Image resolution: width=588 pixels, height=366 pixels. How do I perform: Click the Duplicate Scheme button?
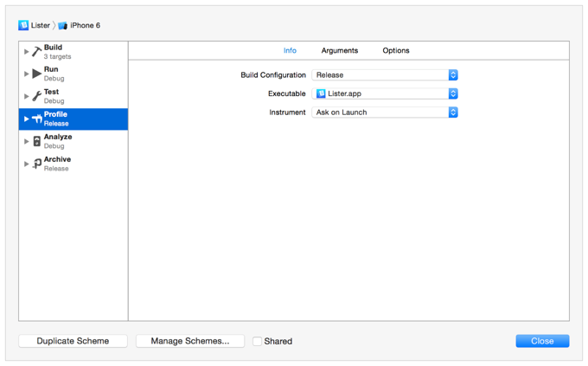click(x=73, y=341)
